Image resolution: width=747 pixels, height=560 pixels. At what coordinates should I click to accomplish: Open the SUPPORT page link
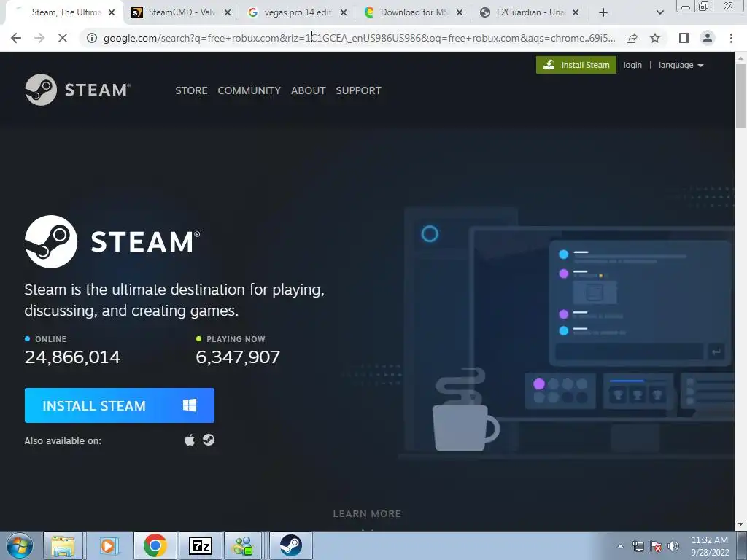click(x=358, y=90)
